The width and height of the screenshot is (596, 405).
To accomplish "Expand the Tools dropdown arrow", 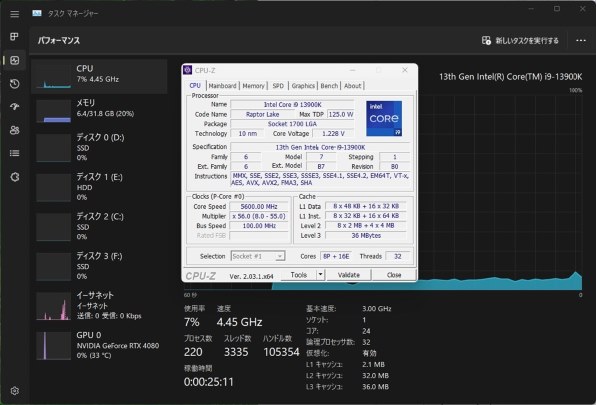I will pos(320,275).
